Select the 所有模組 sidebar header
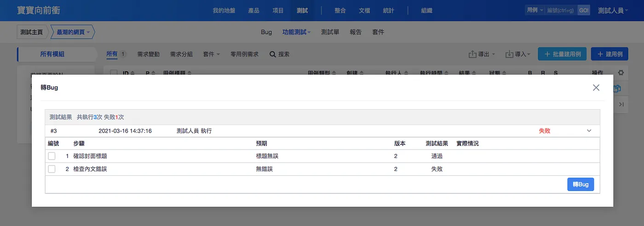 click(x=52, y=54)
